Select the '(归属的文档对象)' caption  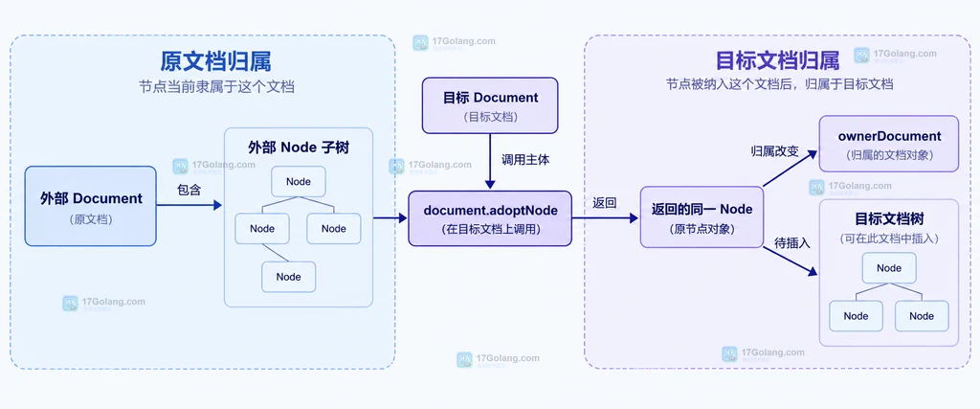889,155
